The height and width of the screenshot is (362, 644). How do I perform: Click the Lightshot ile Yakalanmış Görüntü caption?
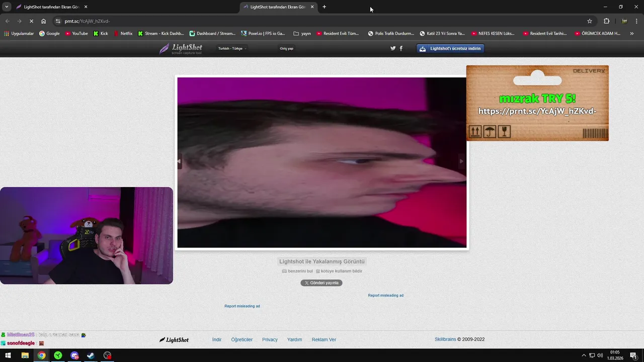[322, 261]
